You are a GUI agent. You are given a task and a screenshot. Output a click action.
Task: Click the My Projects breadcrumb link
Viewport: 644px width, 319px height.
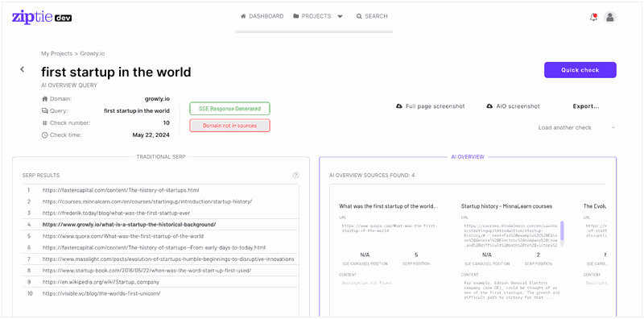56,53
